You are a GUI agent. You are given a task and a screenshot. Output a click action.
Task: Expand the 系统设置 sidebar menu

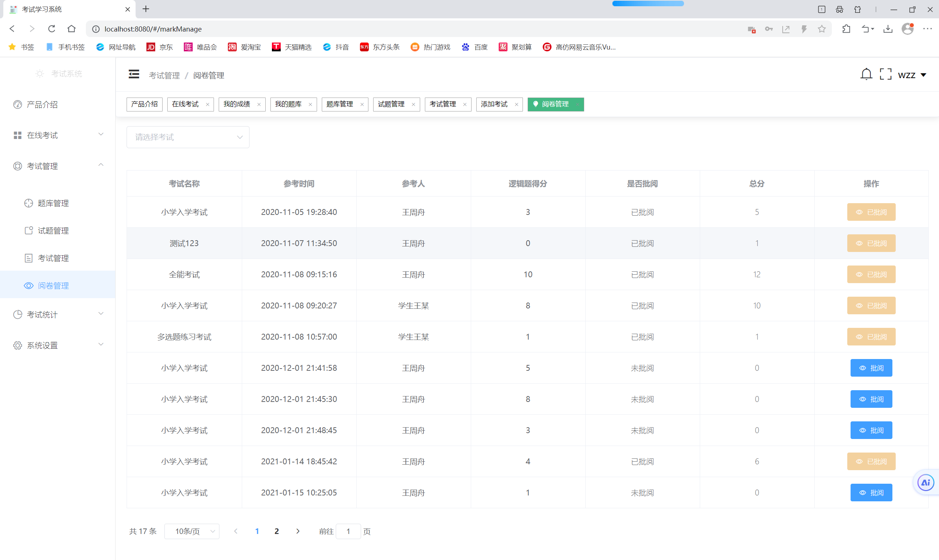[x=57, y=345]
